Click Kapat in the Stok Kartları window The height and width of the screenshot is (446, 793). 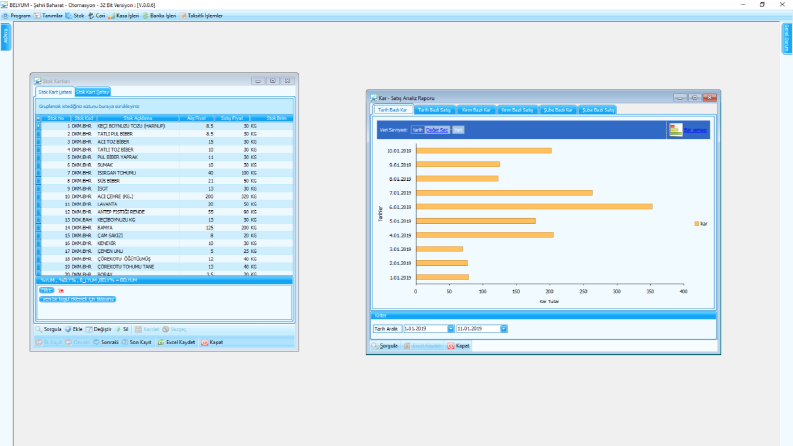click(212, 342)
